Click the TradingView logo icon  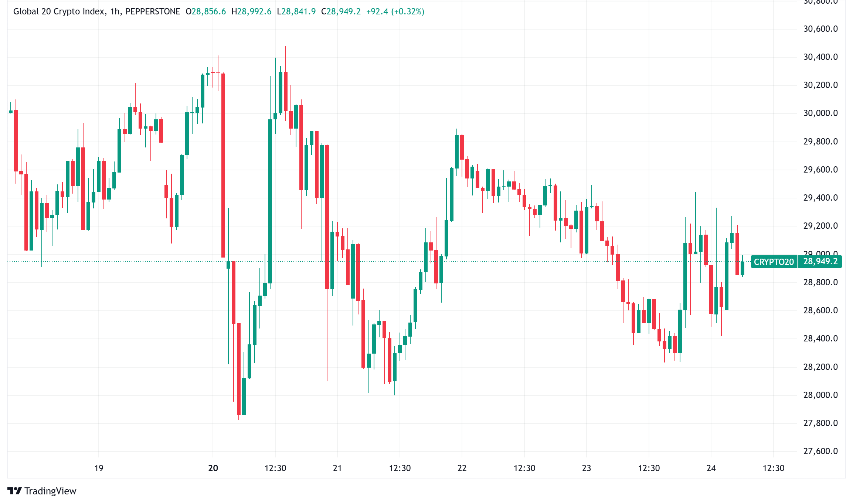tap(15, 491)
